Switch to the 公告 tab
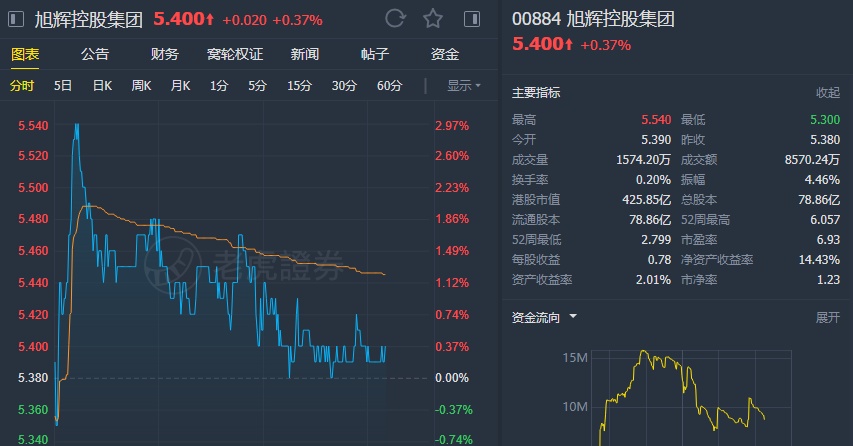The height and width of the screenshot is (446, 853). (x=95, y=54)
